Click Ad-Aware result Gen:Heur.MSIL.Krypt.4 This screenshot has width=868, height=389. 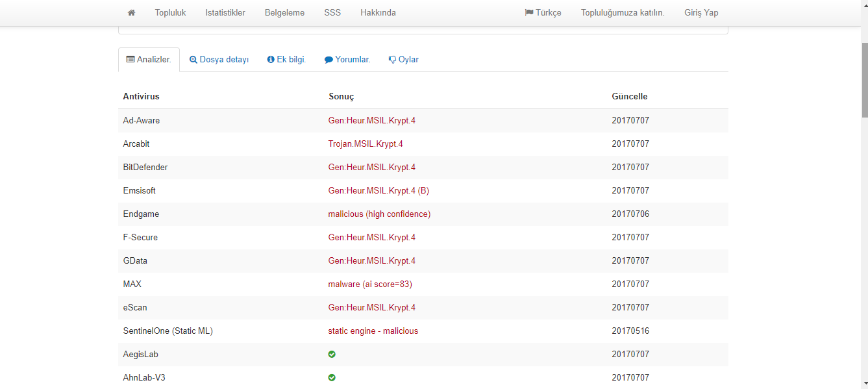pos(372,121)
